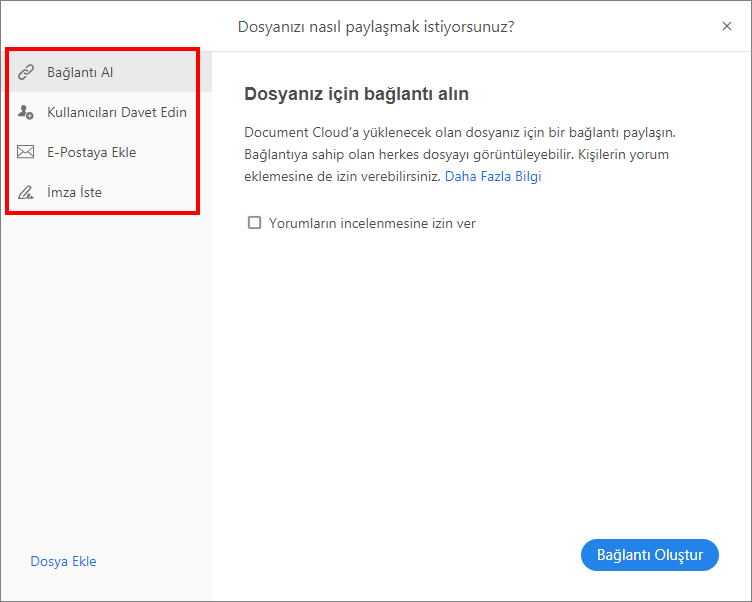
Task: Click the "Yorumların incelenmesine izin ver" checkbox label
Action: coord(372,223)
